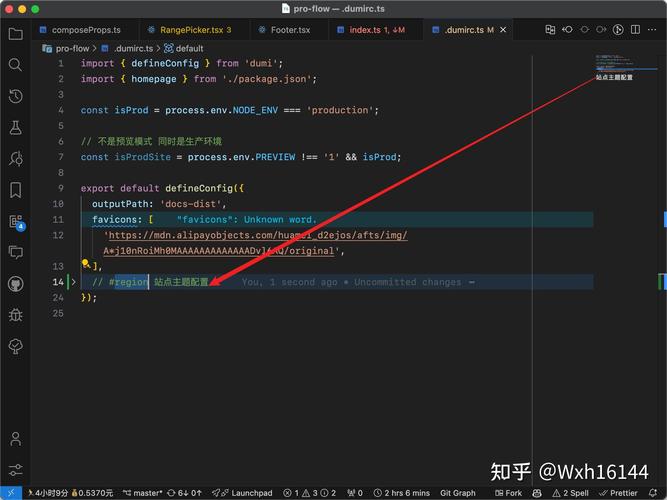Click Open Next Change circle-arrow icon
667x500 pixels.
point(601,30)
